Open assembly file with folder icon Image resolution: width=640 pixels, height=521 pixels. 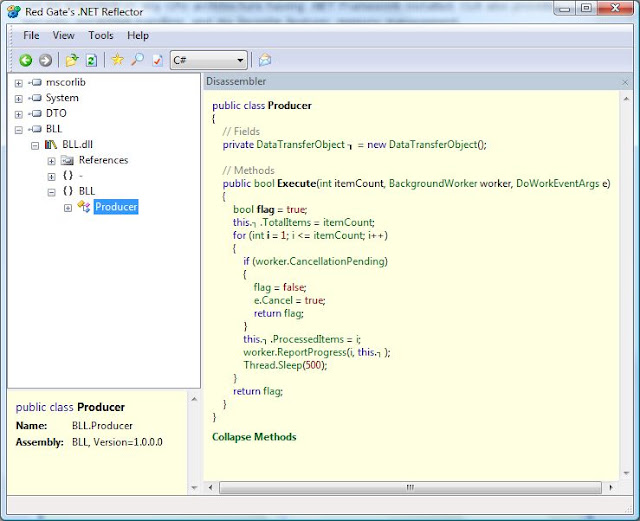coord(72,60)
